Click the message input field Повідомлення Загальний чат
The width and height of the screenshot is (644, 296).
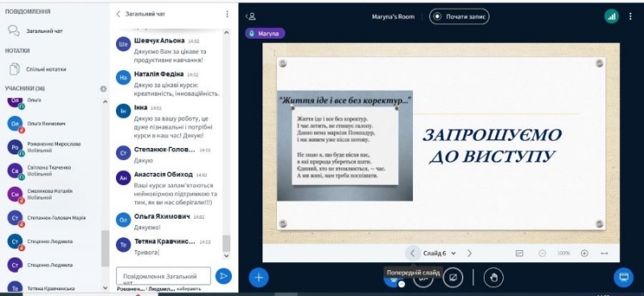[163, 277]
